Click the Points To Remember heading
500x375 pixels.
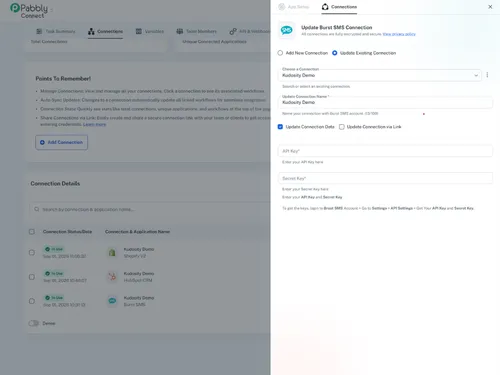(x=63, y=79)
